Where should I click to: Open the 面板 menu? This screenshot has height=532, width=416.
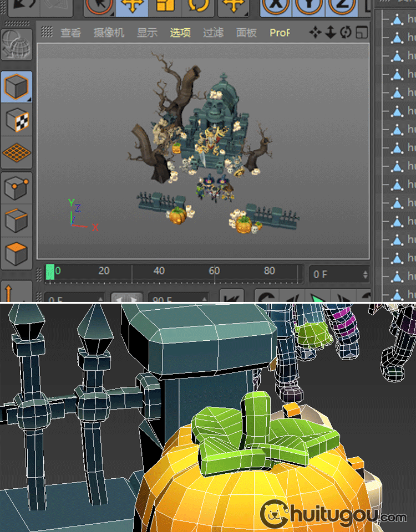click(246, 33)
